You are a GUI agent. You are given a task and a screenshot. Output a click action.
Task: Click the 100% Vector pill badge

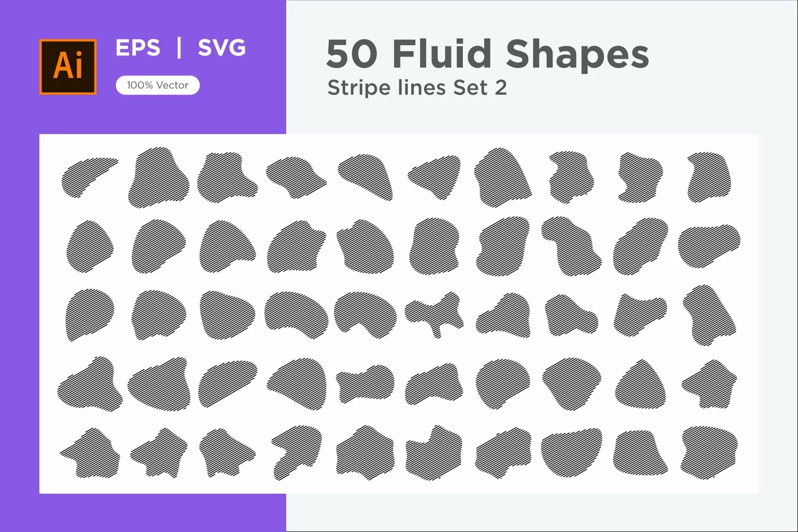(x=157, y=85)
